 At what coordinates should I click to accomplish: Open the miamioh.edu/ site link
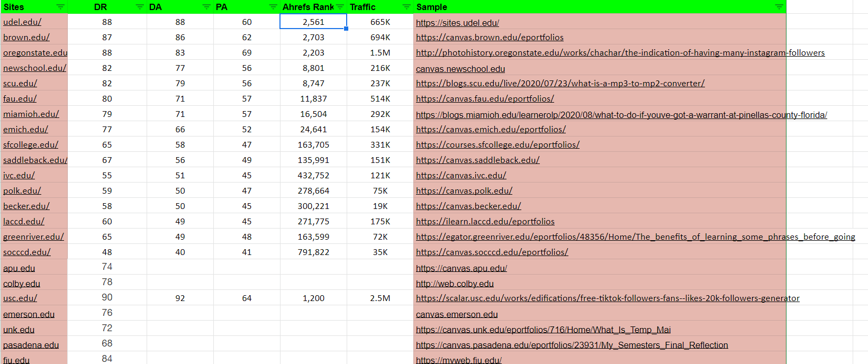[x=31, y=114]
